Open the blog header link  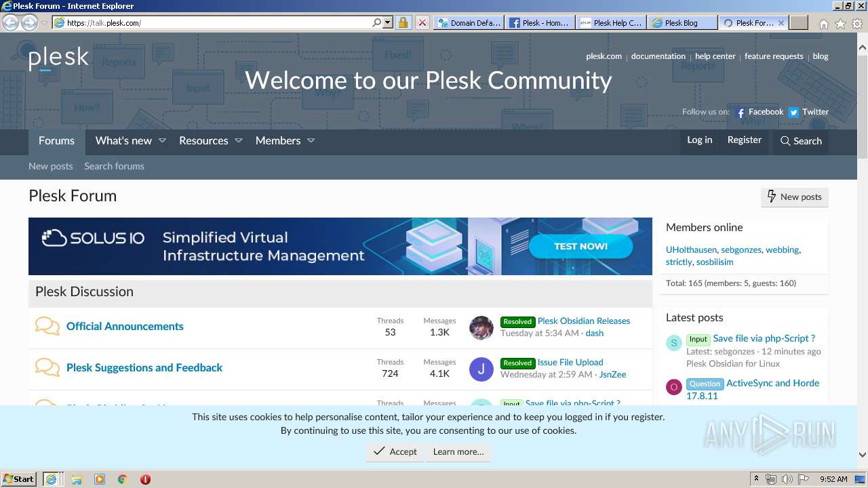point(821,56)
